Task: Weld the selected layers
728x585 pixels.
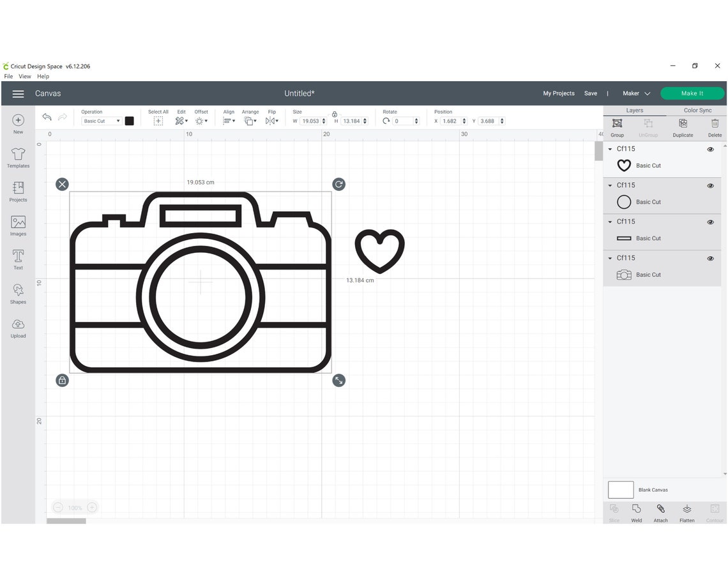Action: click(x=636, y=512)
